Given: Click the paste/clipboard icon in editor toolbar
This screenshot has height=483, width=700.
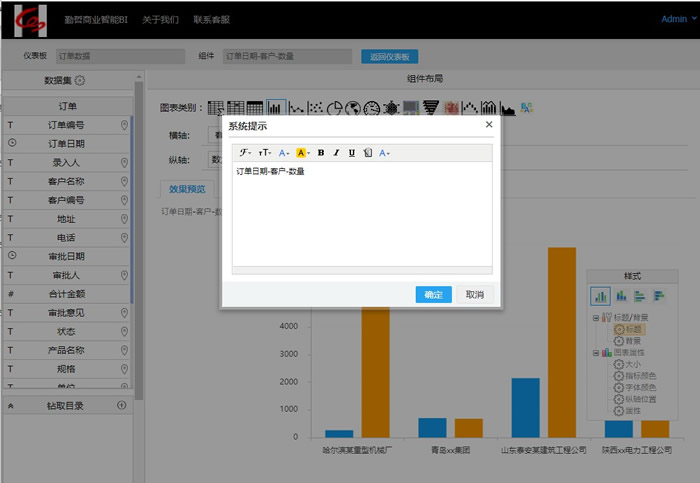Looking at the screenshot, I should coord(368,153).
